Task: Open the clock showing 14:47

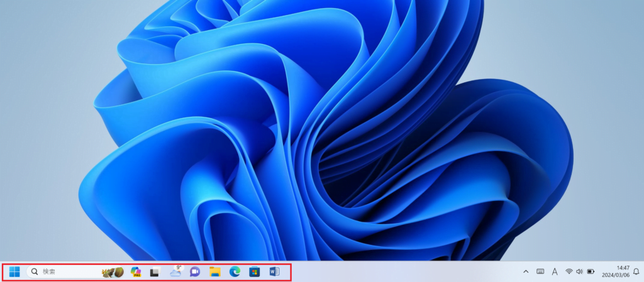Action: click(x=616, y=271)
